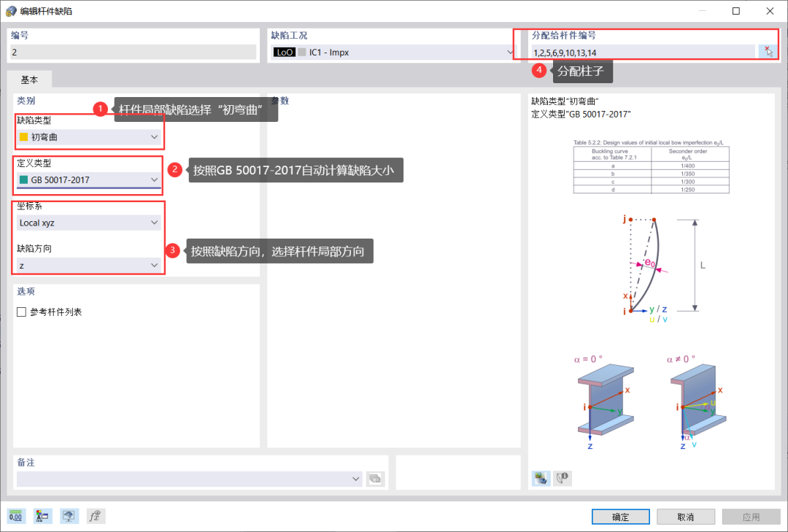Open the formula fx icon
788x532 pixels.
[x=95, y=516]
